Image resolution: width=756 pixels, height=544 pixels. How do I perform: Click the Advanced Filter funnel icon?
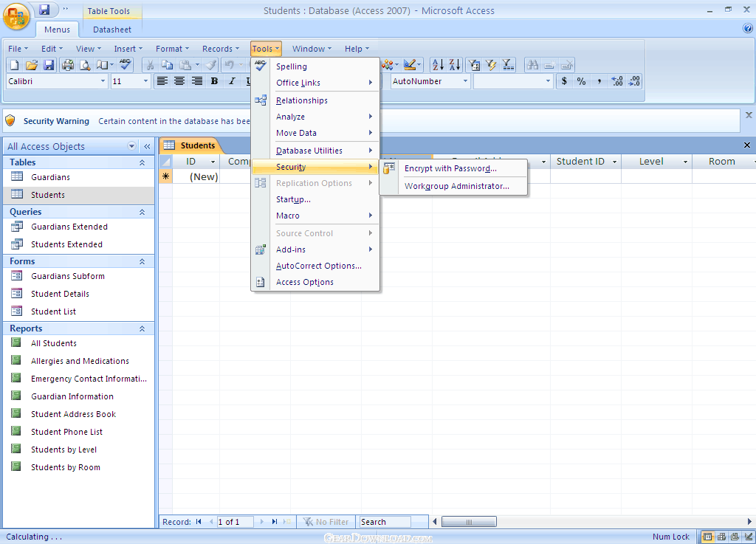[508, 65]
